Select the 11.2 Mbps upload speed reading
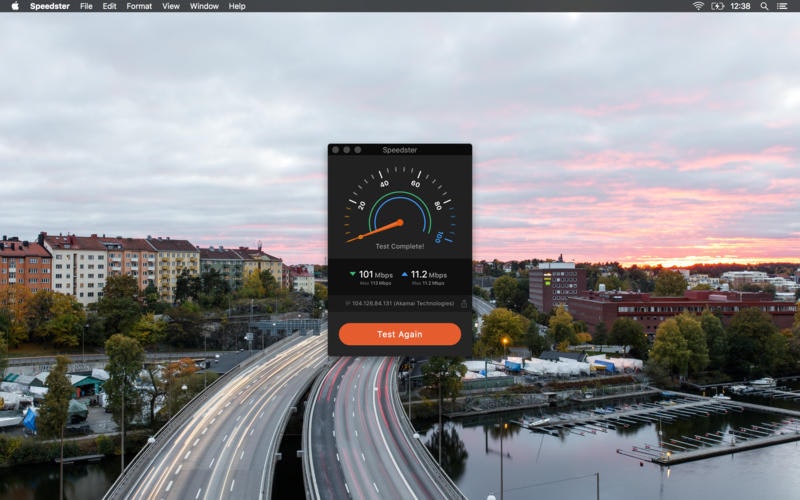Image resolution: width=800 pixels, height=500 pixels. (429, 274)
